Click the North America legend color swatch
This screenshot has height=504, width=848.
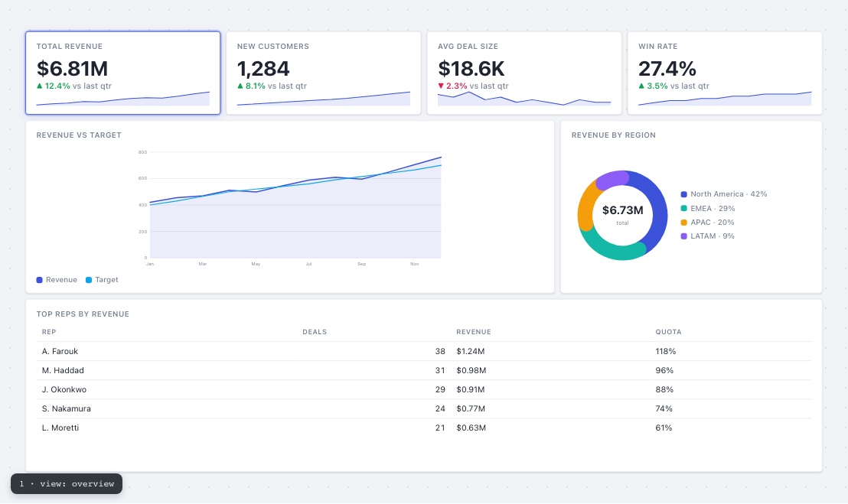683,194
